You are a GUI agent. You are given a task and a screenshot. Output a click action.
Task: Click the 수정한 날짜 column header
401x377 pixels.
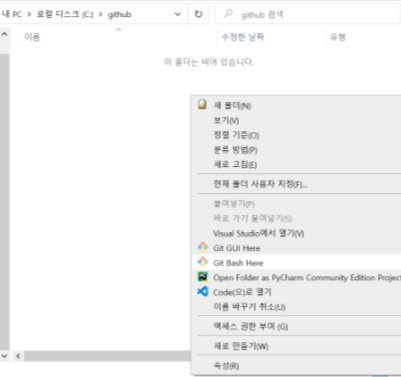pyautogui.click(x=243, y=37)
